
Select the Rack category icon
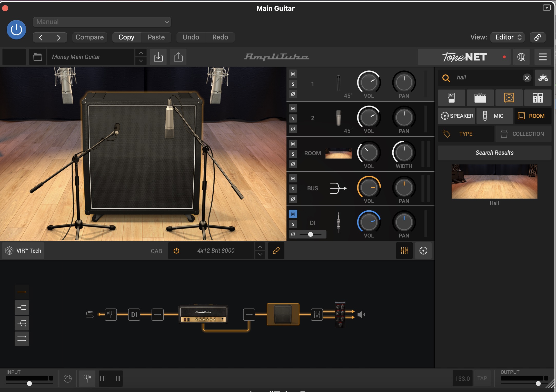538,98
